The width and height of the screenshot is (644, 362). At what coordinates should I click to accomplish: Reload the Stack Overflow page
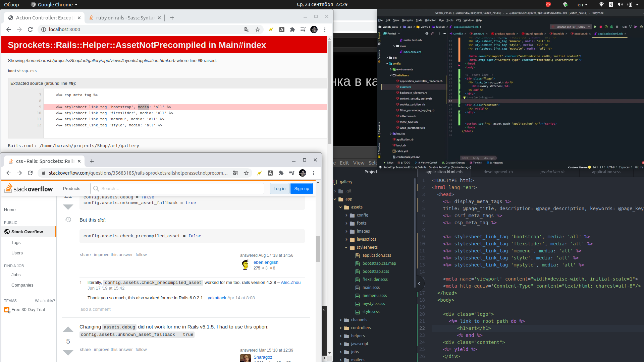tap(30, 173)
